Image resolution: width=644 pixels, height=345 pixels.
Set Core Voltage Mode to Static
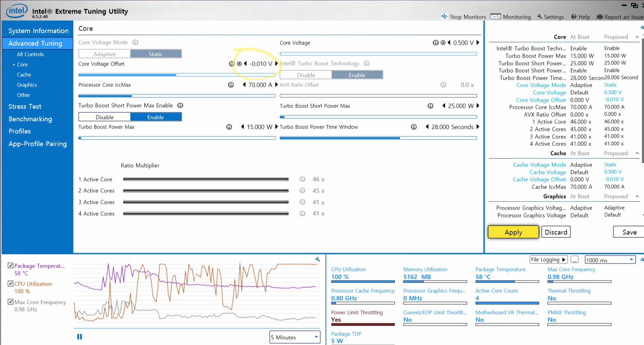(x=156, y=54)
